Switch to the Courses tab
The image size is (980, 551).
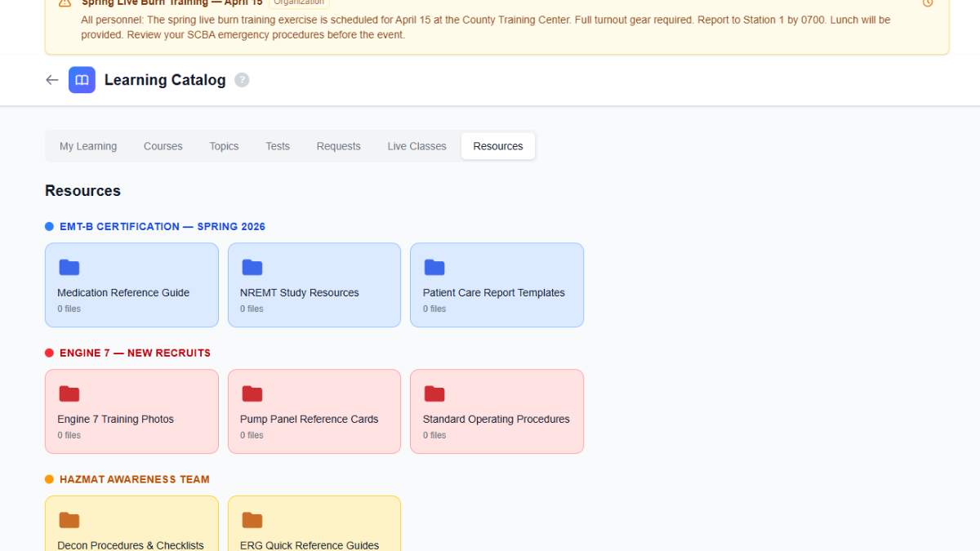163,146
